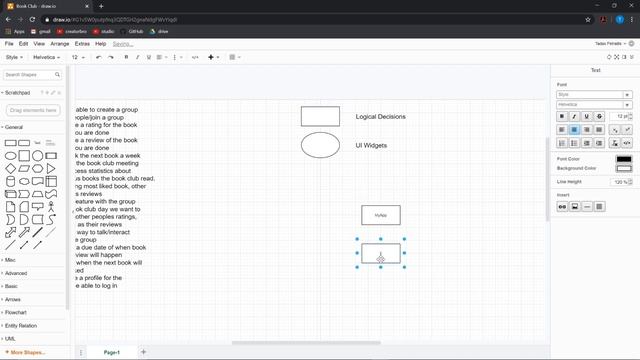Open the Help menu
Viewport: 640px width, 360px height.
(100, 44)
